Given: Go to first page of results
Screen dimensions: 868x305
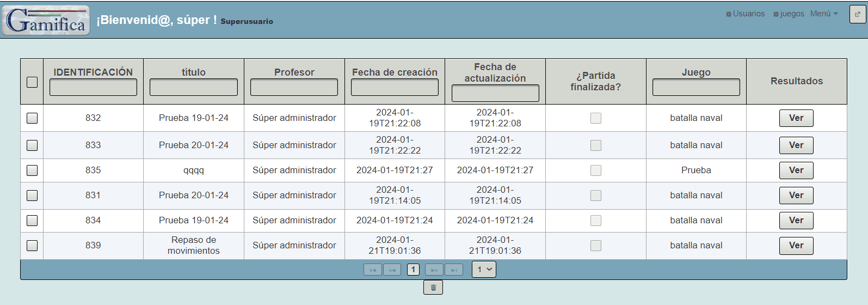Looking at the screenshot, I should (373, 270).
